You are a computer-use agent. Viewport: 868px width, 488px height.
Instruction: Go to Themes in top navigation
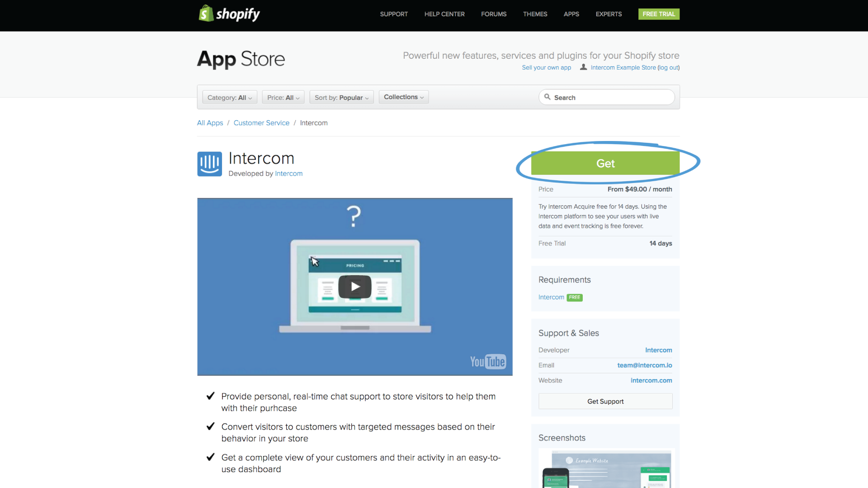(535, 14)
